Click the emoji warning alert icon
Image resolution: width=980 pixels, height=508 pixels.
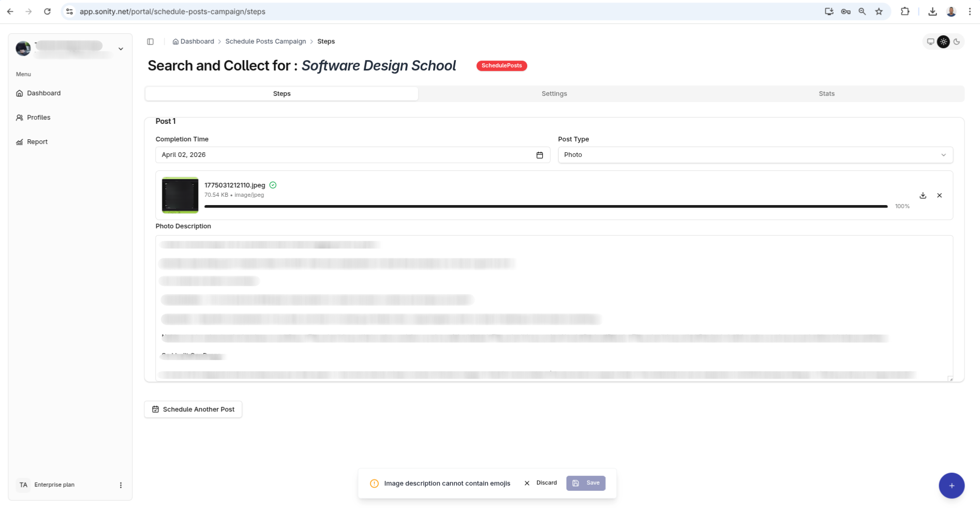click(x=374, y=483)
